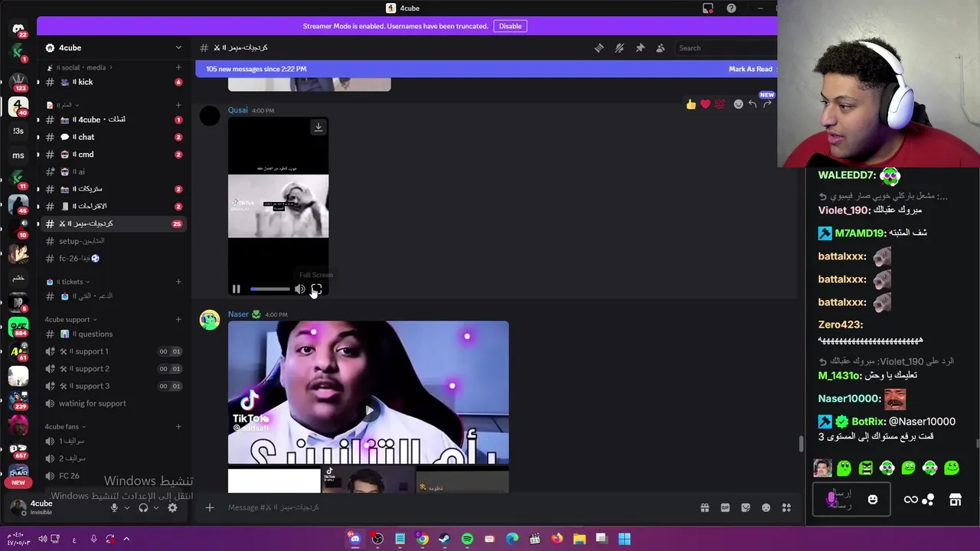Open the emoji picker in message bar
980x551 pixels.
point(766,507)
